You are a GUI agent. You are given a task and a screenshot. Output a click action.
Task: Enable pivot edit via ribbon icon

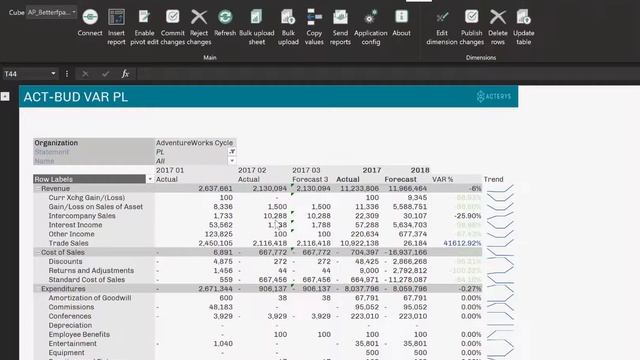click(144, 17)
